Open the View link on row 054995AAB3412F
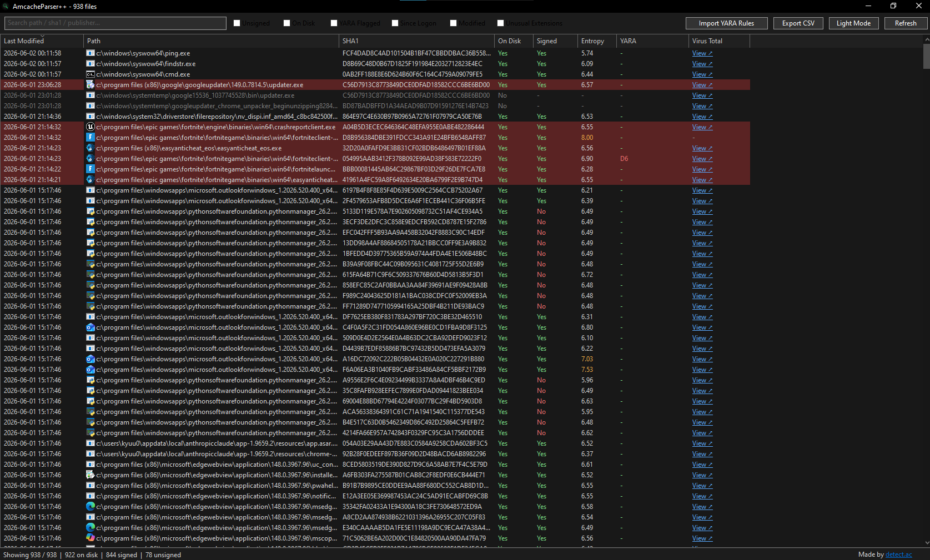The image size is (930, 560). pos(702,159)
